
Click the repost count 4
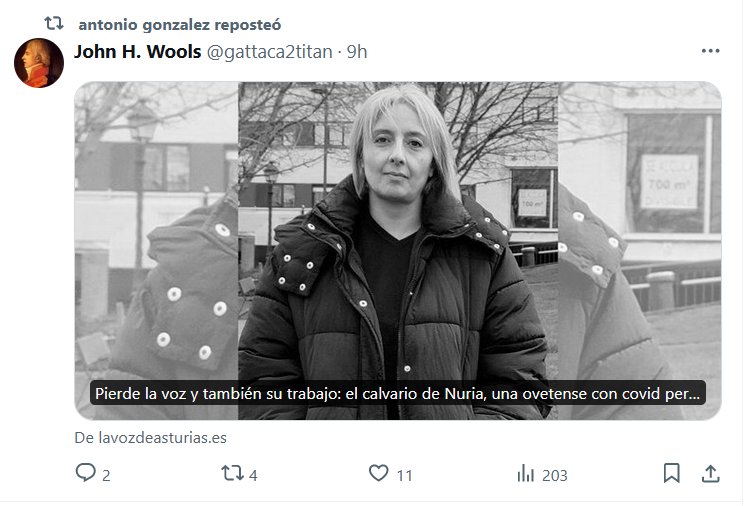point(254,475)
